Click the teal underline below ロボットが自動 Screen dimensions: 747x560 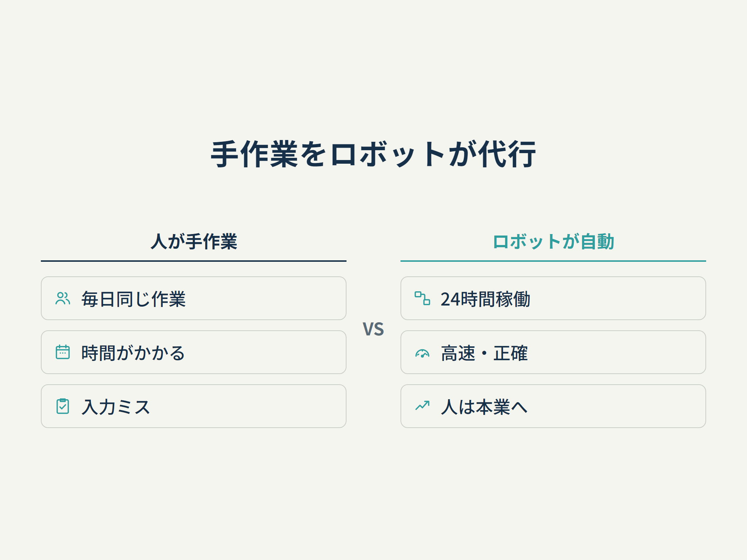coord(553,261)
